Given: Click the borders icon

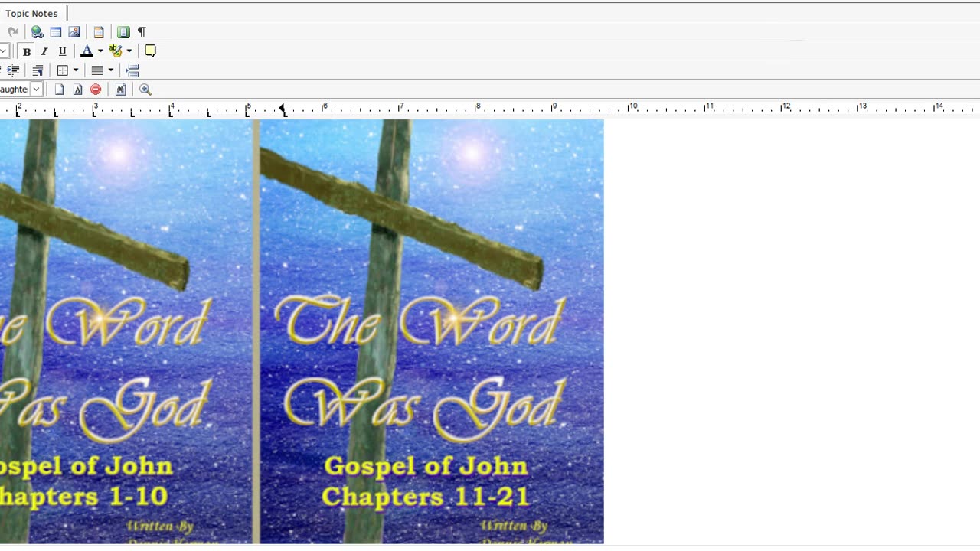Looking at the screenshot, I should click(x=63, y=70).
